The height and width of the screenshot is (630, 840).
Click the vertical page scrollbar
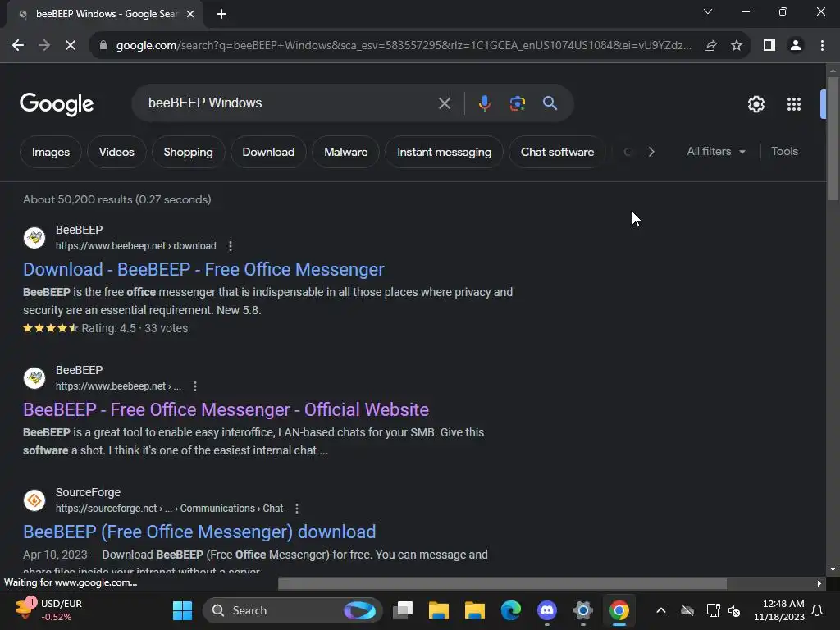833,139
